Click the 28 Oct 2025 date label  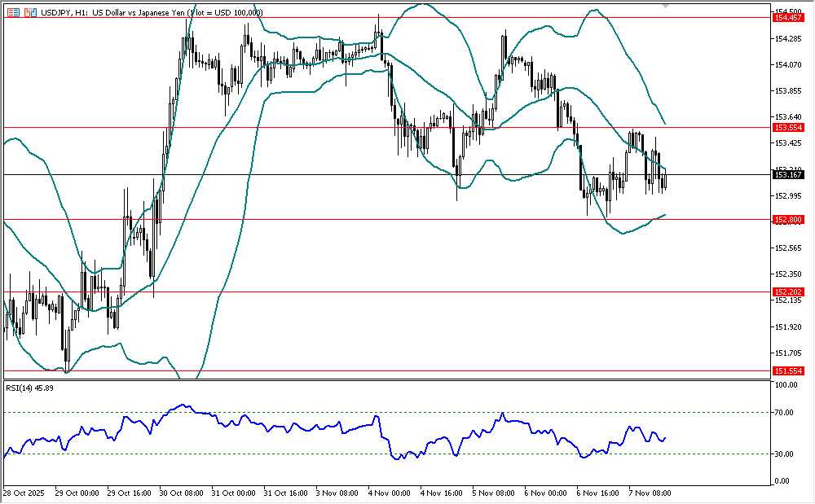[24, 493]
